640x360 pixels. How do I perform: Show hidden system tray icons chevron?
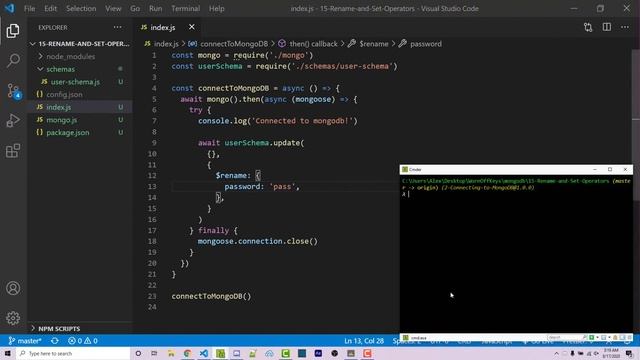click(x=556, y=353)
